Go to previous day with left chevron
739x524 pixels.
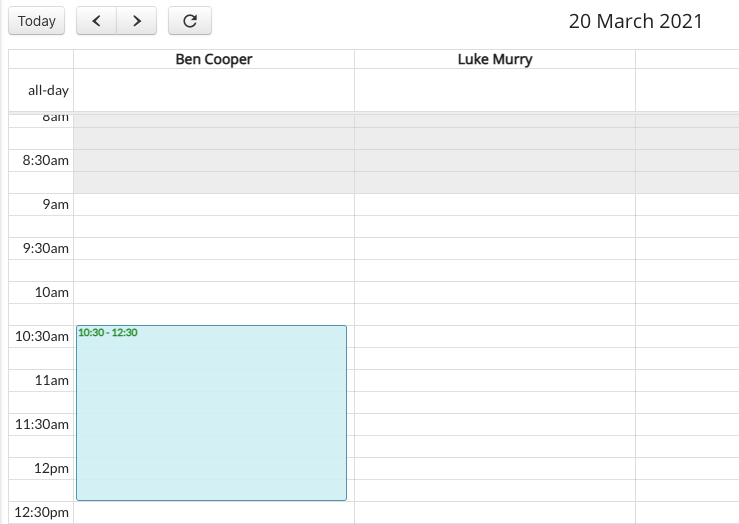pos(97,21)
